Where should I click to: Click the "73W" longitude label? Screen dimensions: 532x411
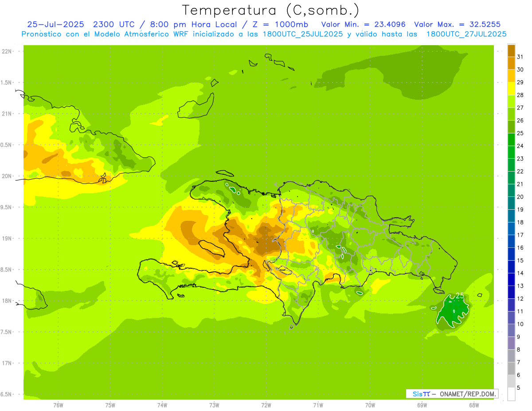[x=214, y=405]
